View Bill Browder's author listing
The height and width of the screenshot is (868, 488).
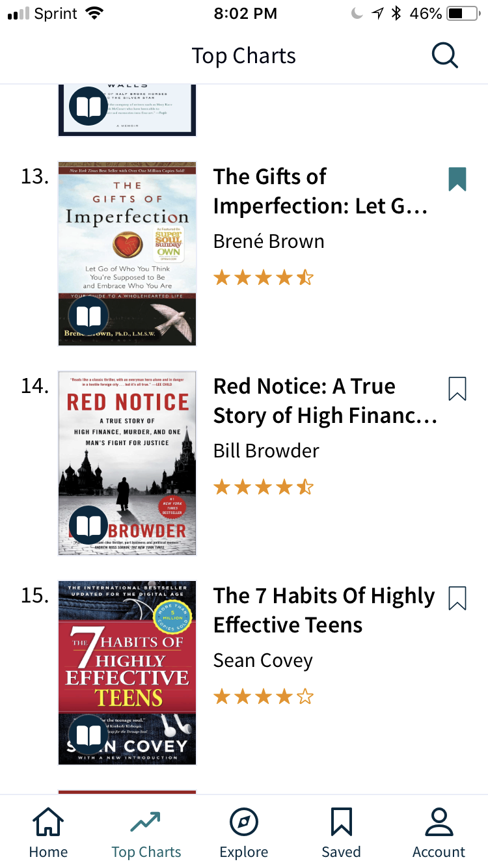266,450
